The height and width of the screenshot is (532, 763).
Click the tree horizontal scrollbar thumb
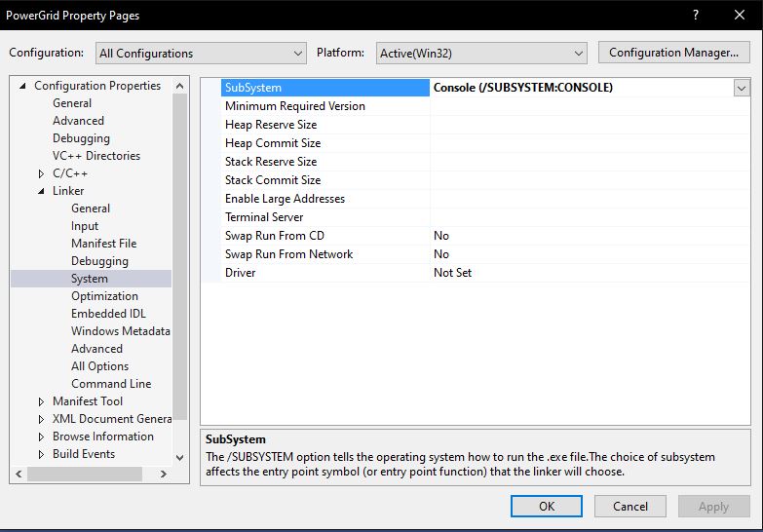pyautogui.click(x=85, y=474)
